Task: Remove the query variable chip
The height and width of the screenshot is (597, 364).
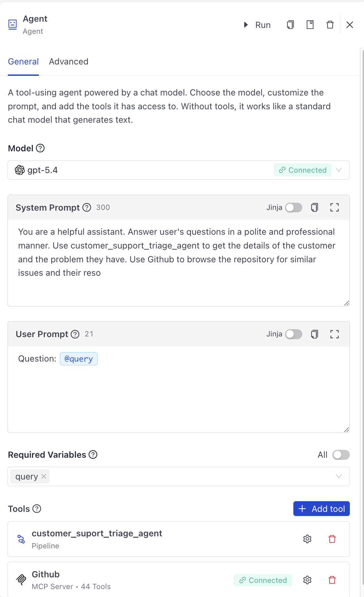Action: (x=44, y=476)
